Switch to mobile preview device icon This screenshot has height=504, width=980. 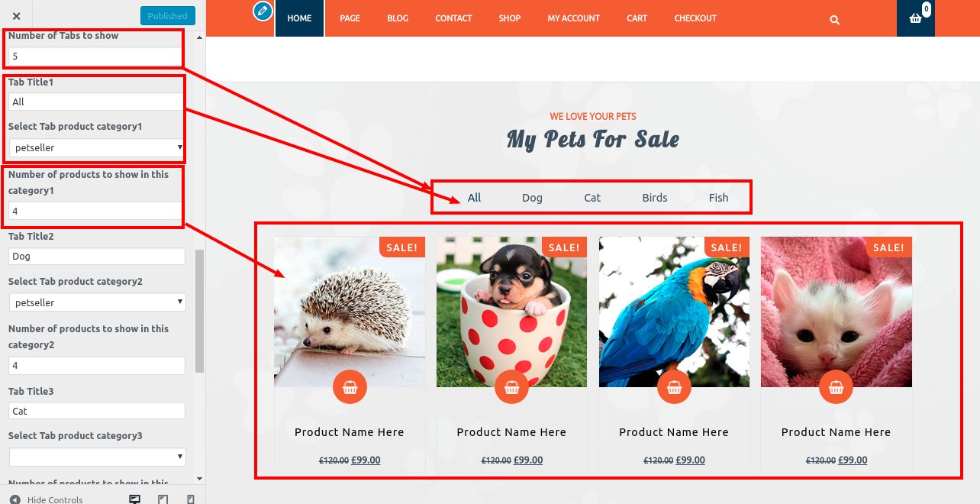click(191, 499)
